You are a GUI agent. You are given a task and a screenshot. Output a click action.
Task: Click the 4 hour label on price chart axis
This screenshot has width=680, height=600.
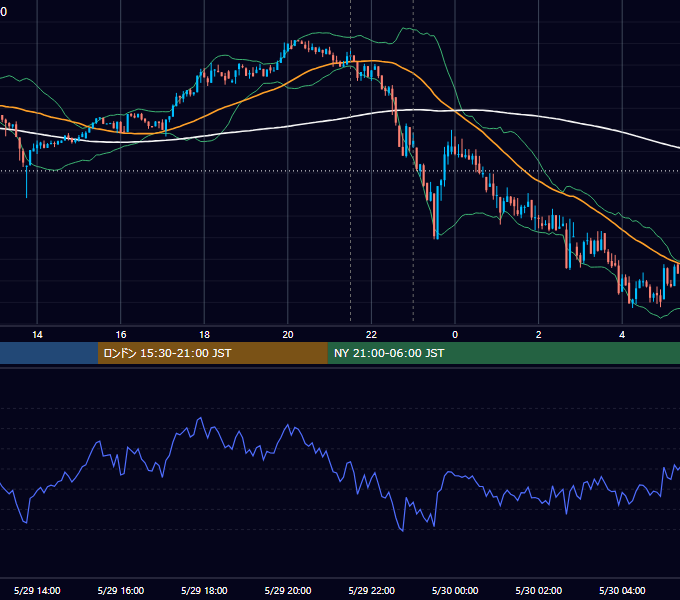point(622,335)
